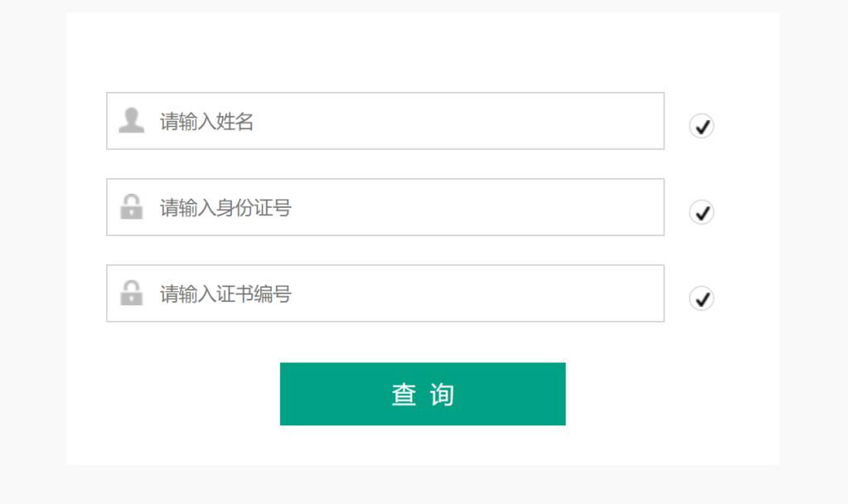Screen dimensions: 848x504
Task: Click the person icon in name field
Action: point(131,121)
